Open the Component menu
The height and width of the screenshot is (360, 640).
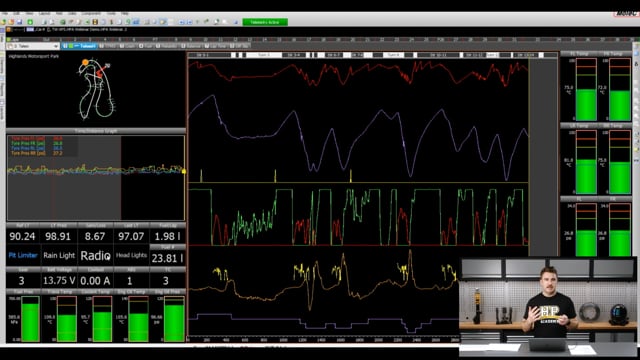(91, 13)
